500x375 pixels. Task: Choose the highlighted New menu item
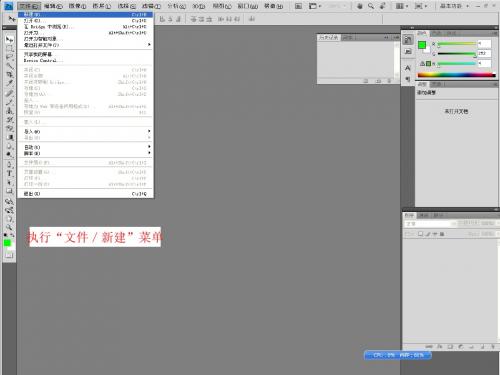click(x=86, y=15)
